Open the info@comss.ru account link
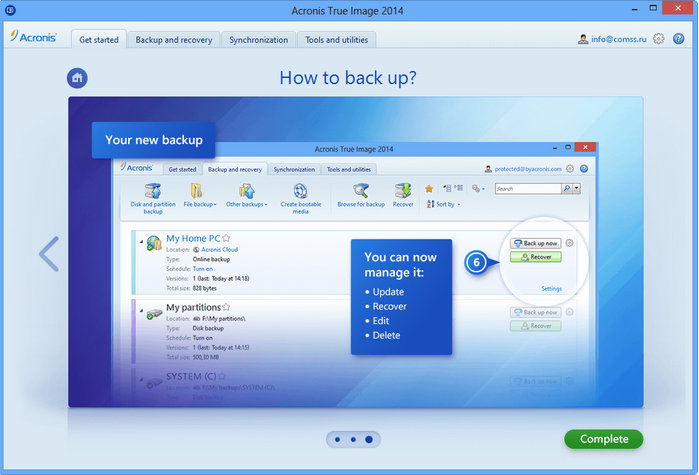The image size is (699, 475). pyautogui.click(x=619, y=39)
